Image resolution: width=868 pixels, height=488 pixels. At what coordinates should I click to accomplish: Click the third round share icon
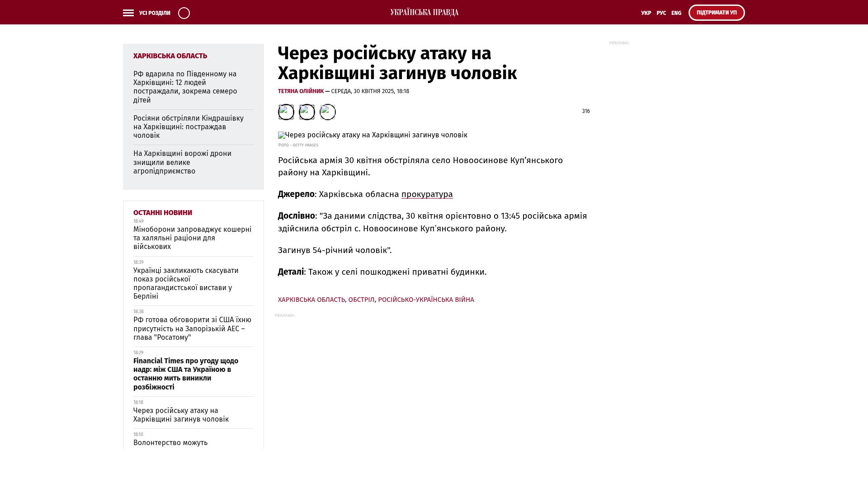click(328, 112)
